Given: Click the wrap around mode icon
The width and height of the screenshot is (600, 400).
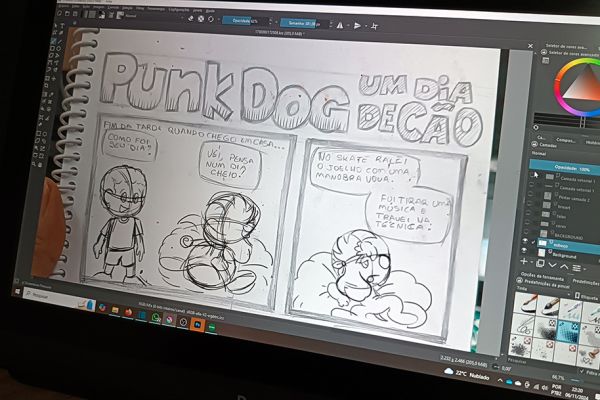Looking at the screenshot, I should 375,26.
